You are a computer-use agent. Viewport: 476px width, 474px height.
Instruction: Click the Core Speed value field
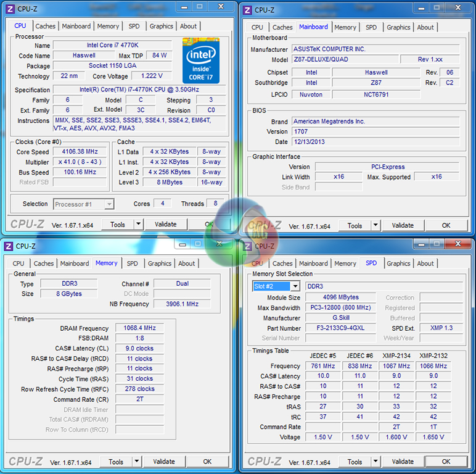(80, 152)
